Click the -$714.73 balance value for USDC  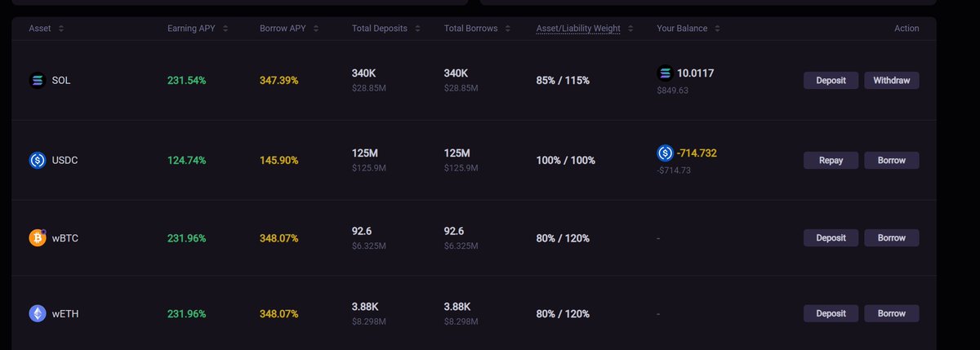coord(674,171)
